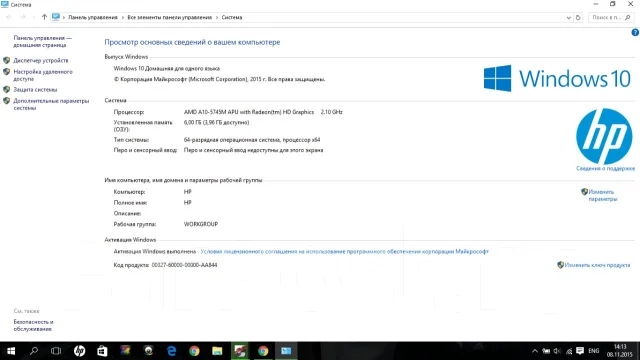Click the shield icon beside Защита системы

[7, 89]
